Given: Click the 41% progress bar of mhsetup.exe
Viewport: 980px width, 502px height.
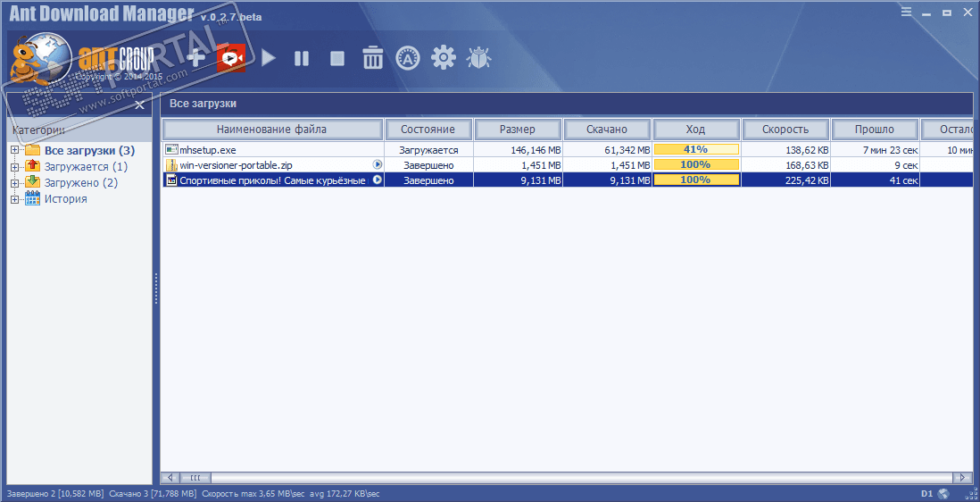Looking at the screenshot, I should pyautogui.click(x=695, y=149).
